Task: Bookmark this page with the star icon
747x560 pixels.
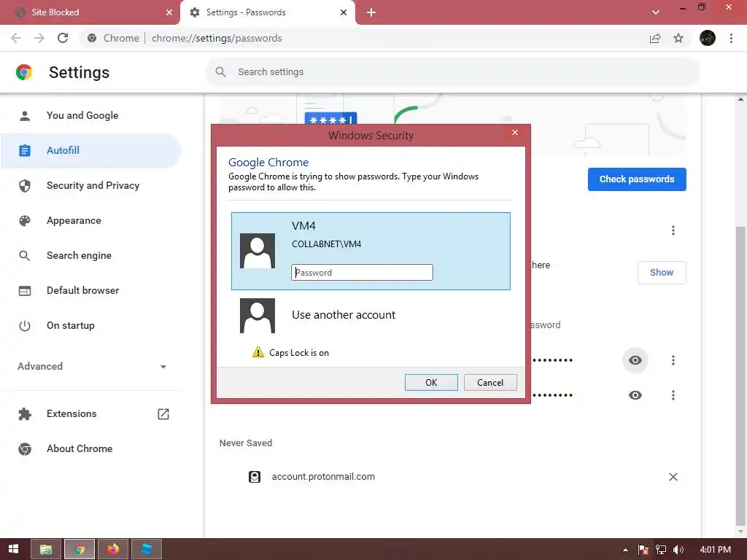Action: point(678,38)
